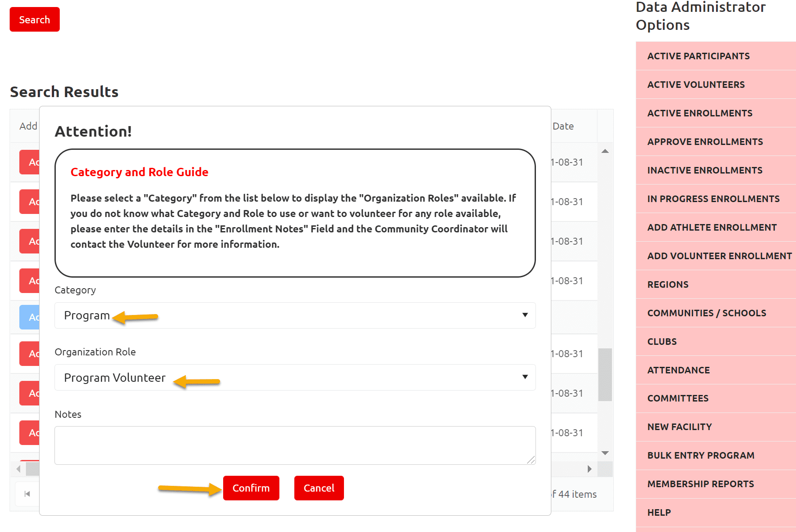Confirm the volunteer enrollment role
This screenshot has height=532, width=796.
[251, 488]
